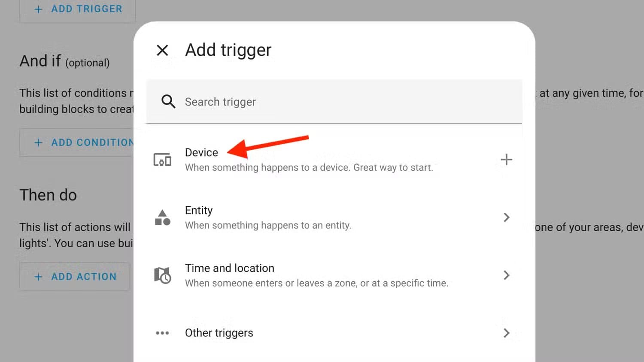The image size is (644, 362).
Task: Click the 'And if (optional)' heading
Action: coord(64,61)
